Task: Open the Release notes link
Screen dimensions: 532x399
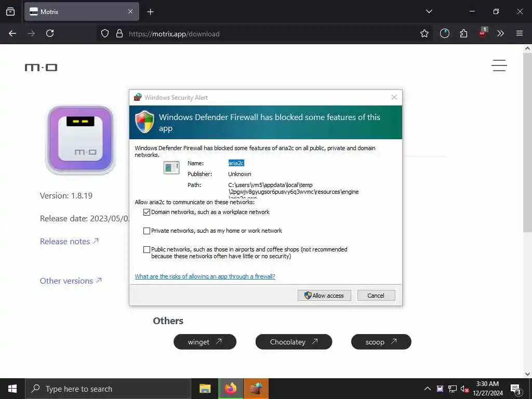Action: (x=69, y=241)
